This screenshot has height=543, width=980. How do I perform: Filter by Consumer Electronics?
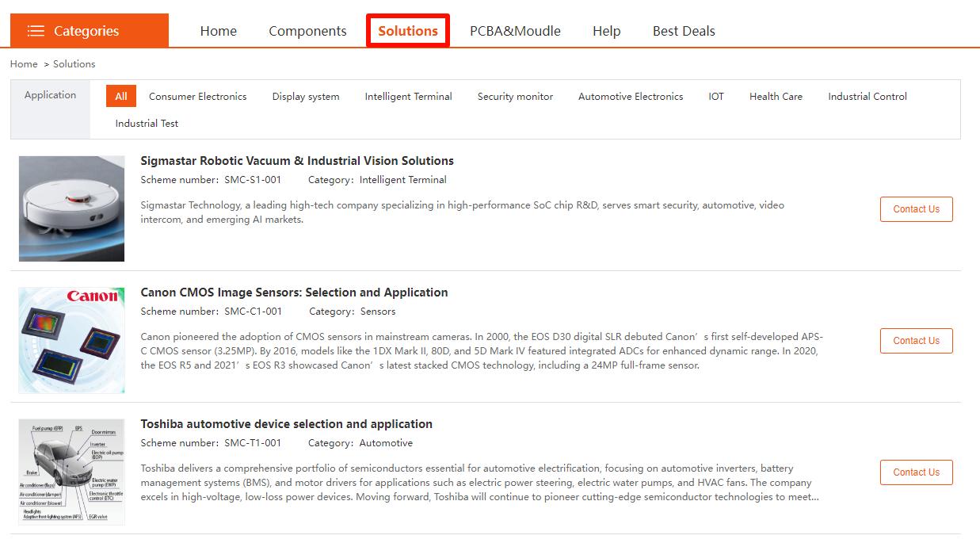click(x=198, y=97)
